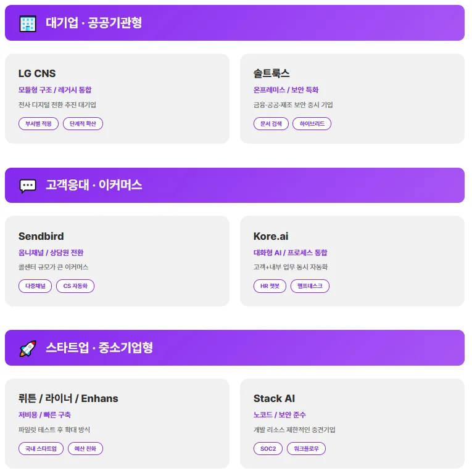
Task: Select the 국내 스타트업 tag
Action: coord(41,449)
